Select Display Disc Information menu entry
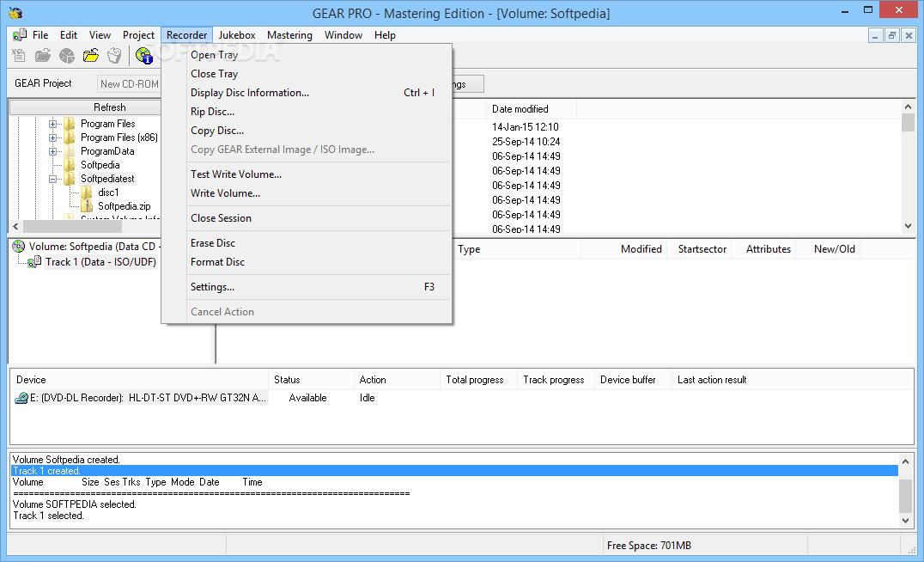 [307, 93]
